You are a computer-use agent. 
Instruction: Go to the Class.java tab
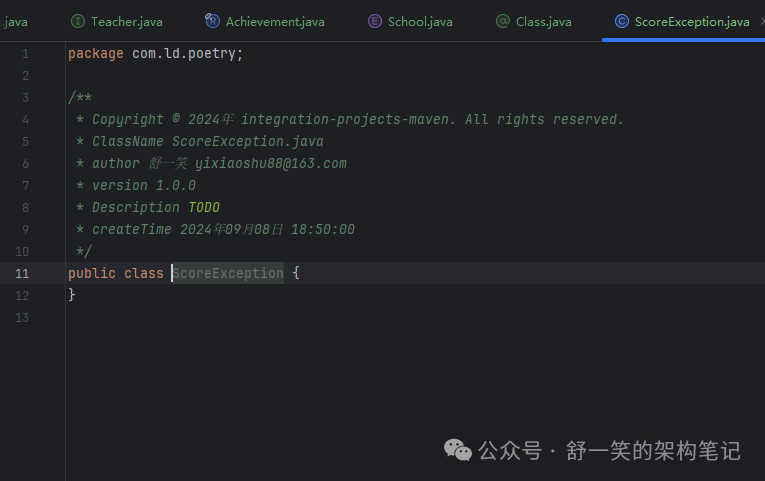click(542, 21)
